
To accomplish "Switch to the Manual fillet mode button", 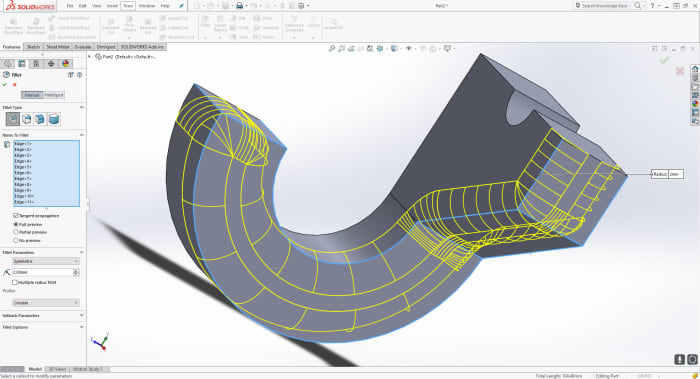I will pyautogui.click(x=32, y=95).
